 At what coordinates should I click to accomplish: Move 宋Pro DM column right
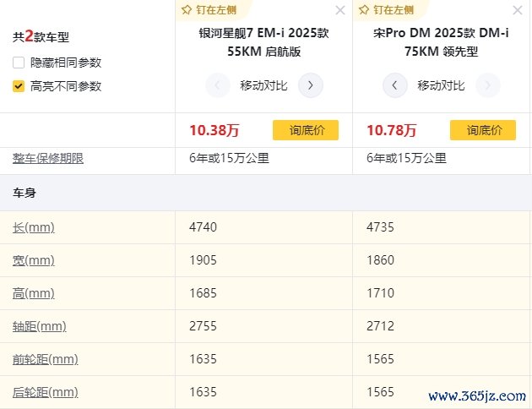pos(488,85)
